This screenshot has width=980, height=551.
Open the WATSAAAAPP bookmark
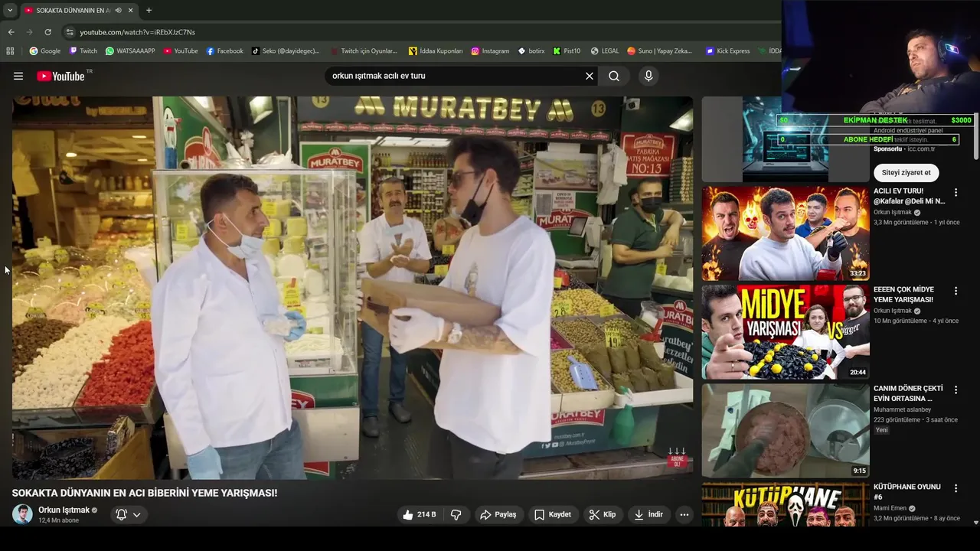coord(130,51)
